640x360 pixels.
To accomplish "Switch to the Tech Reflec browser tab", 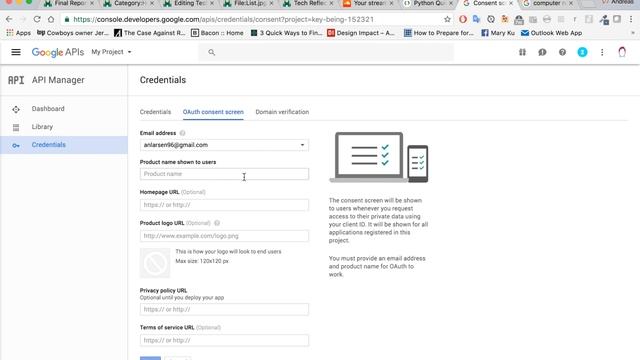I will click(309, 3).
